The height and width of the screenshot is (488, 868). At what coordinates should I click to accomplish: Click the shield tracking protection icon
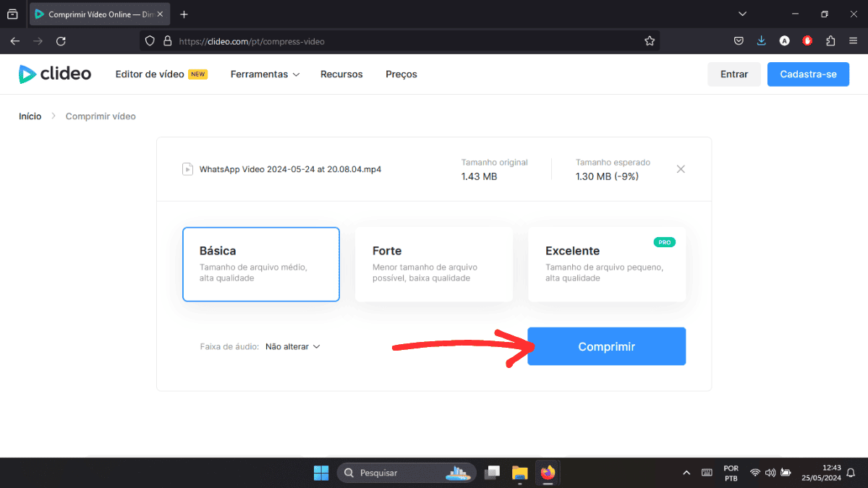[x=150, y=41]
